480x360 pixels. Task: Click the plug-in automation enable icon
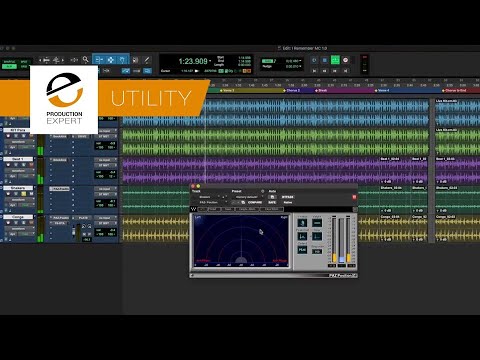[272, 197]
